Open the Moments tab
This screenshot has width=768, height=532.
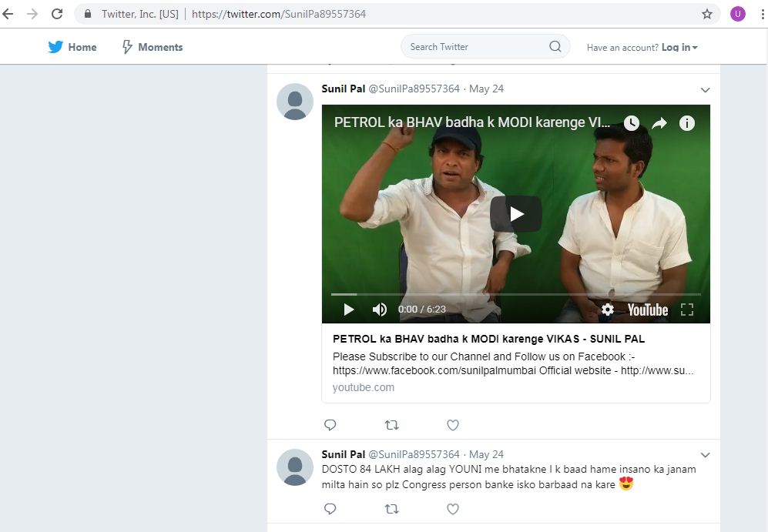153,47
